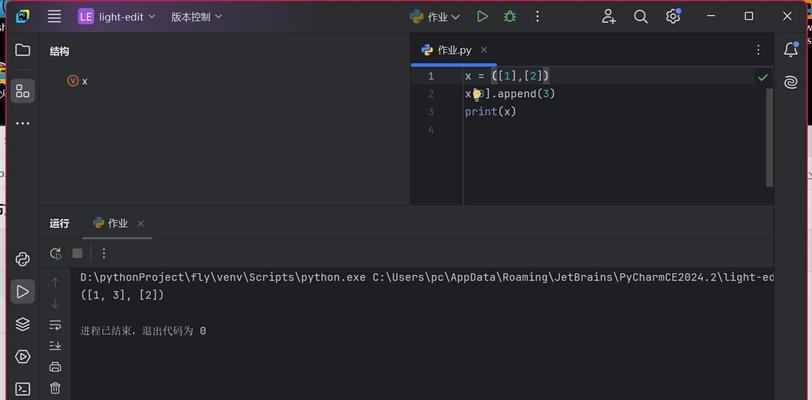The width and height of the screenshot is (812, 400).
Task: Open the main hamburger menu
Action: click(54, 17)
